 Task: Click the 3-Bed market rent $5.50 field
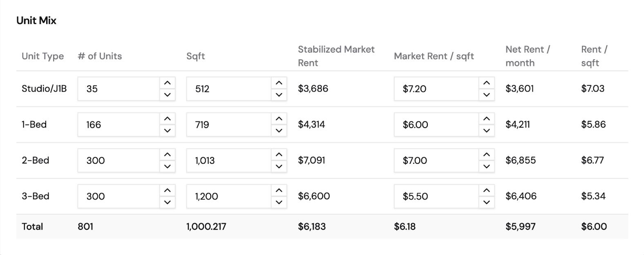click(x=436, y=197)
